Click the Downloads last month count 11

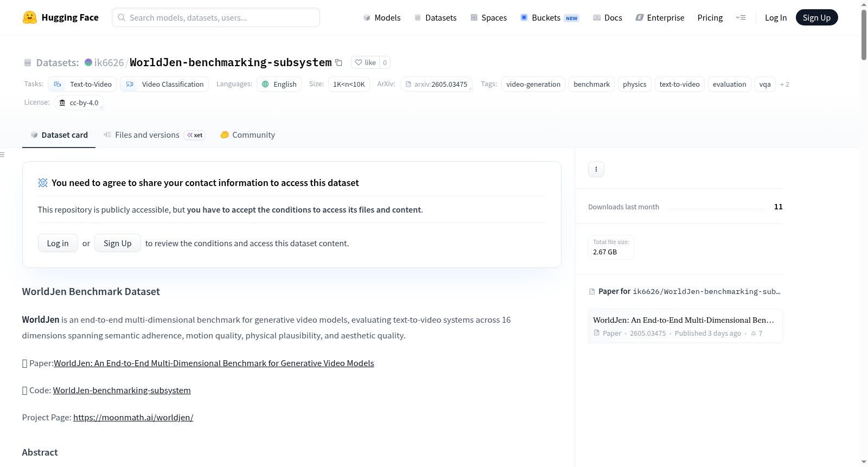pos(778,207)
